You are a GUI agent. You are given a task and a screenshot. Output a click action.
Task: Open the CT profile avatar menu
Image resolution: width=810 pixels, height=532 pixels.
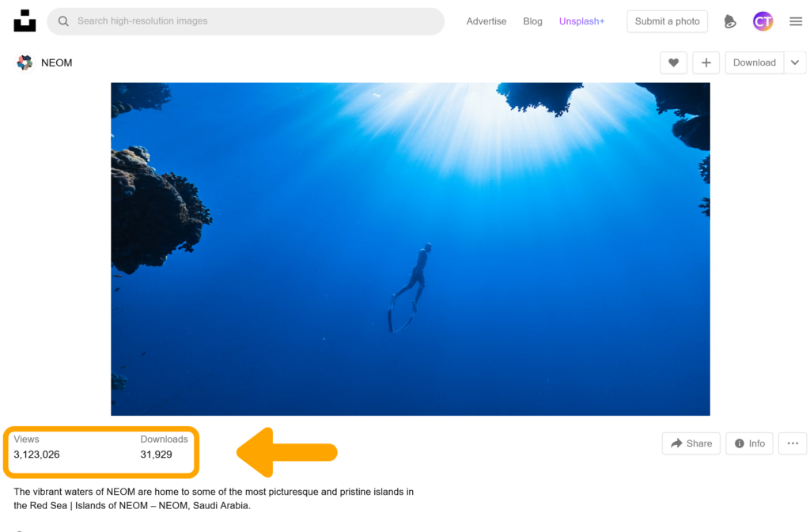(x=763, y=21)
